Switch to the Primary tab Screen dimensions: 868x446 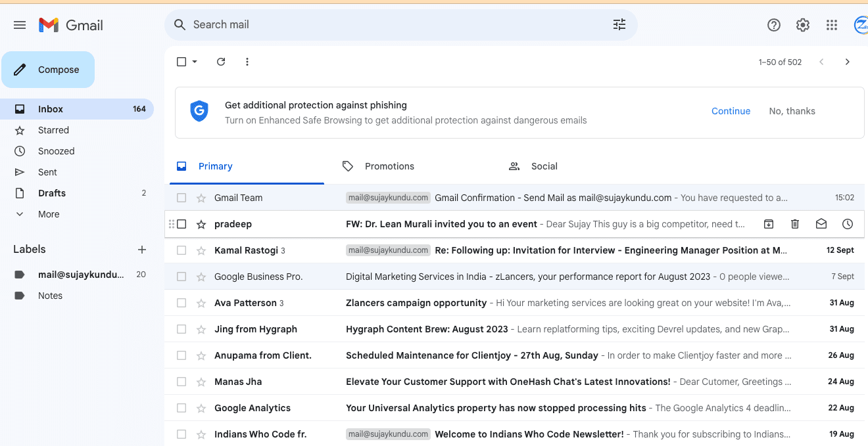tap(247, 166)
